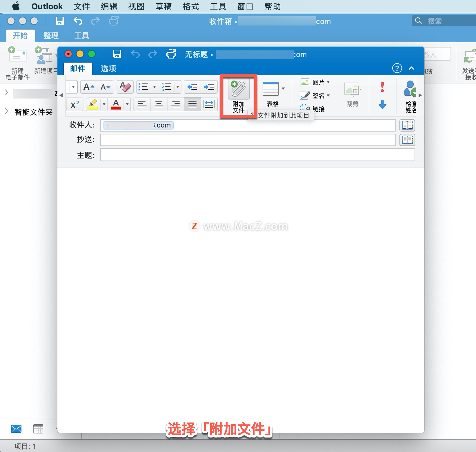
Task: Save the draft in compose window
Action: 117,54
